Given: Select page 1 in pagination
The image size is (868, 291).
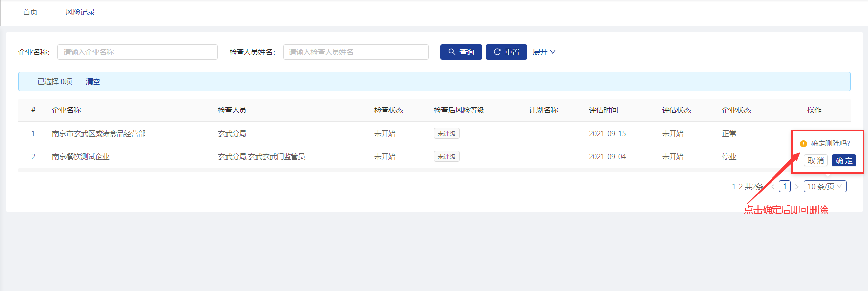Looking at the screenshot, I should tap(784, 186).
